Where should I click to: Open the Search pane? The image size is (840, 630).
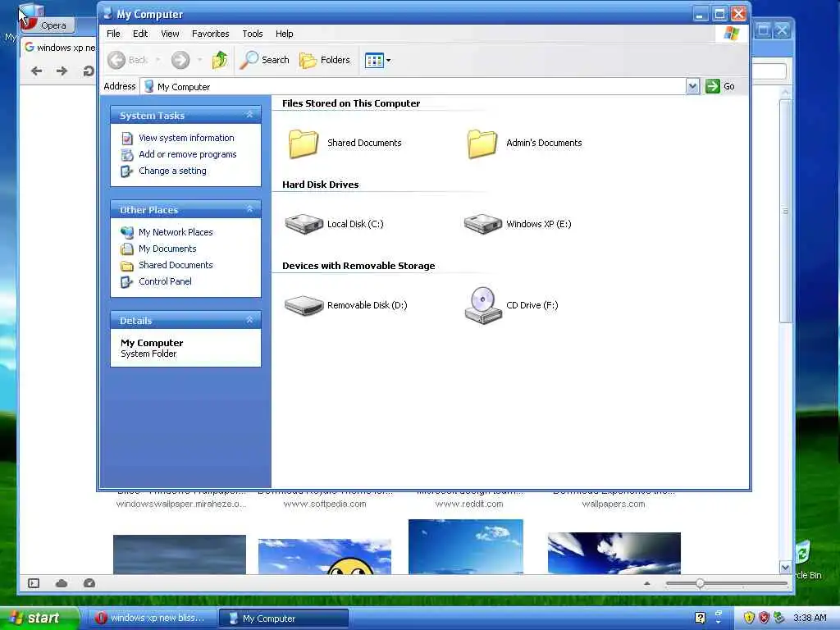[x=265, y=60]
